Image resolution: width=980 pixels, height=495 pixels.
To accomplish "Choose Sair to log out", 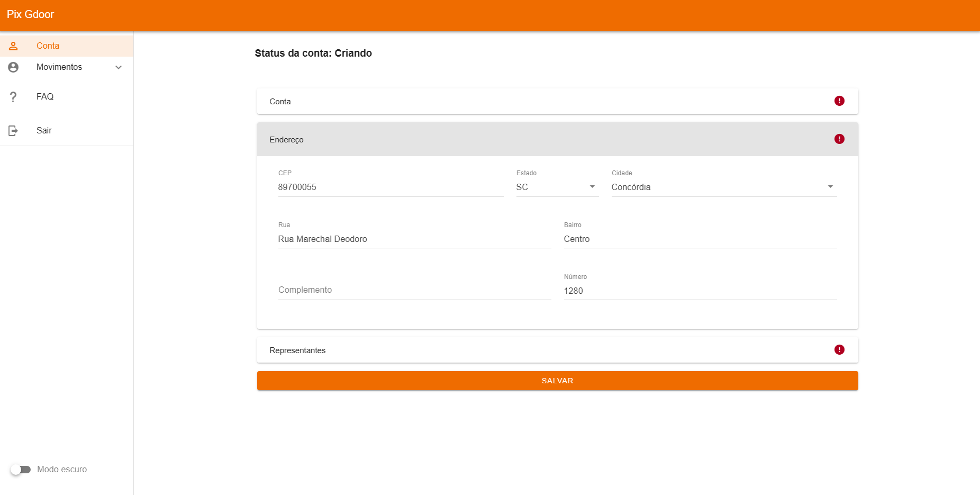I will click(x=67, y=131).
